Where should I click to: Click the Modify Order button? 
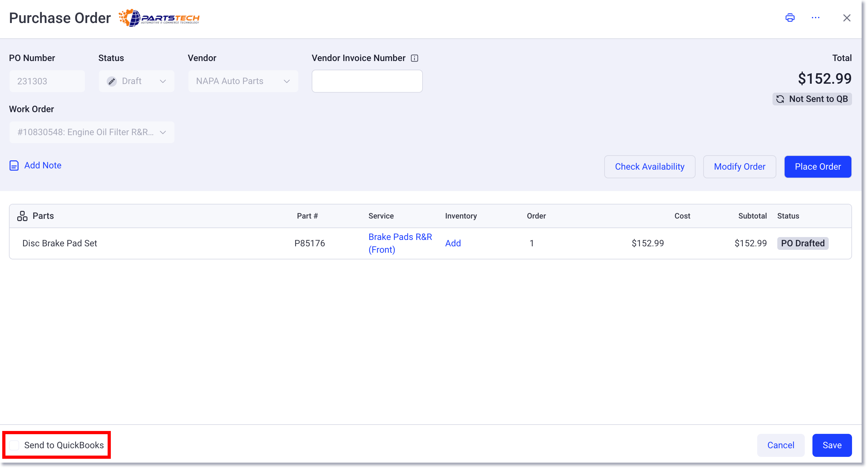pyautogui.click(x=739, y=166)
